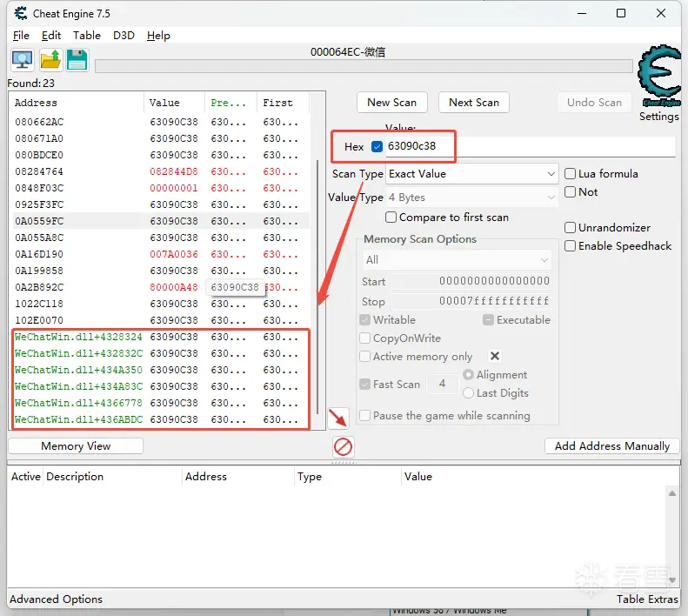Select row WeChatWin.dll+436ABDC

tap(161, 419)
